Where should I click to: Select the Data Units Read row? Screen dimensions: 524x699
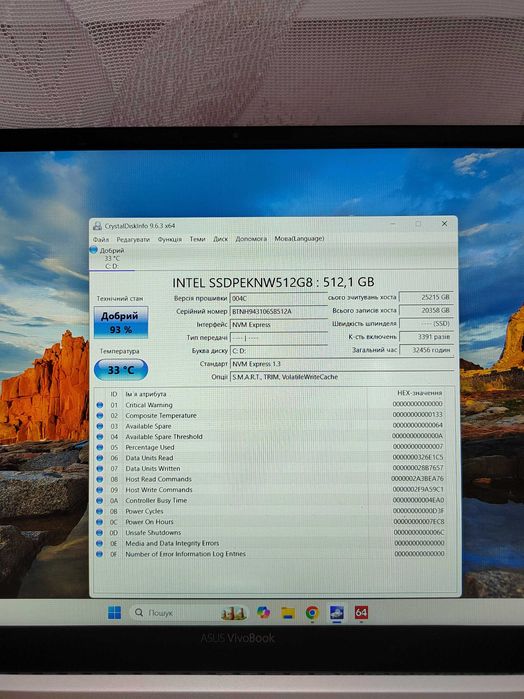(x=272, y=458)
